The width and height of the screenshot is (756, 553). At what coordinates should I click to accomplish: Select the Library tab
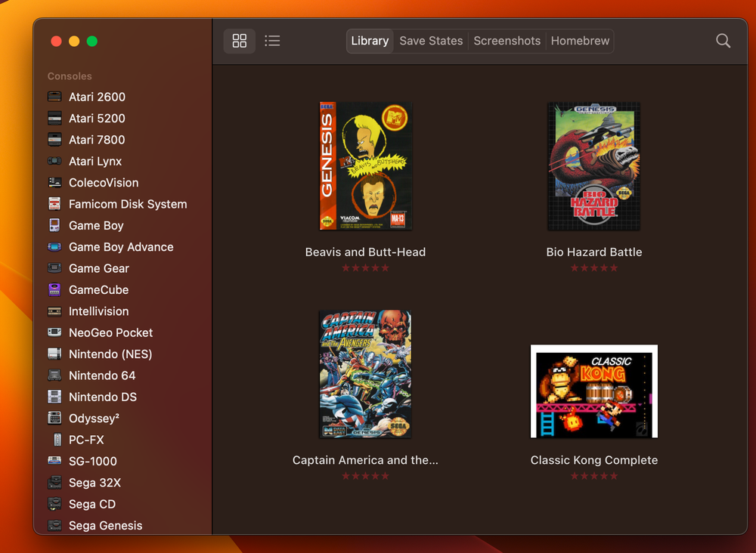(370, 41)
